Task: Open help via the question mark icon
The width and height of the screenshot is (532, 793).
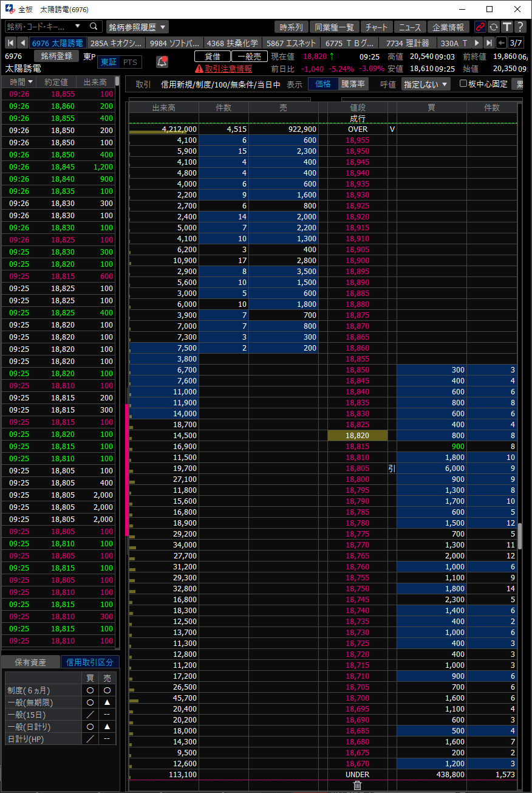Action: (x=520, y=27)
